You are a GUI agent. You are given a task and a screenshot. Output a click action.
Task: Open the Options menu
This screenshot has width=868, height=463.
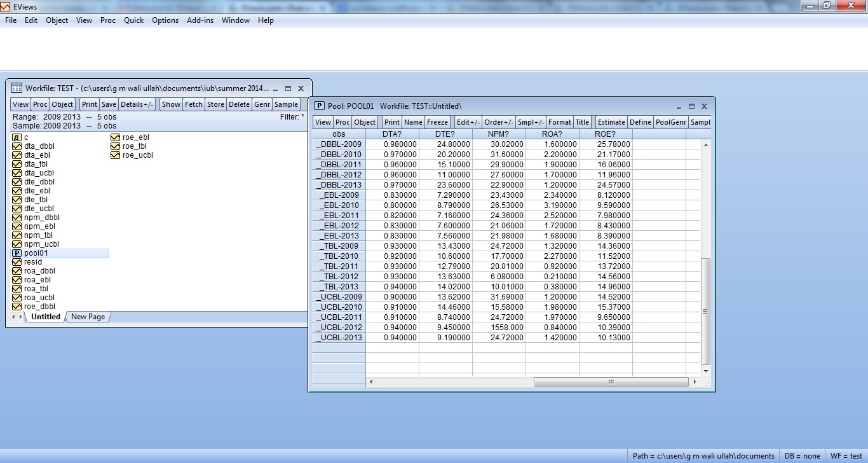pyautogui.click(x=165, y=20)
